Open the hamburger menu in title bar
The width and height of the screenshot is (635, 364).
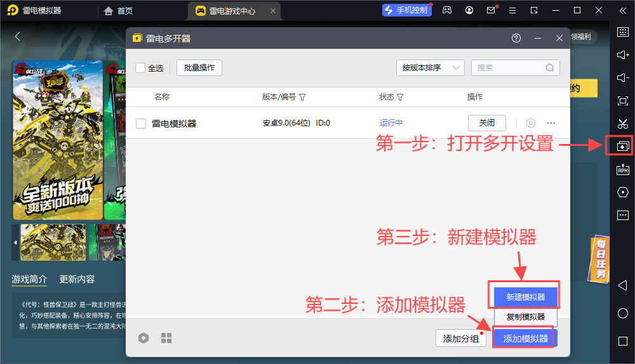(x=512, y=11)
